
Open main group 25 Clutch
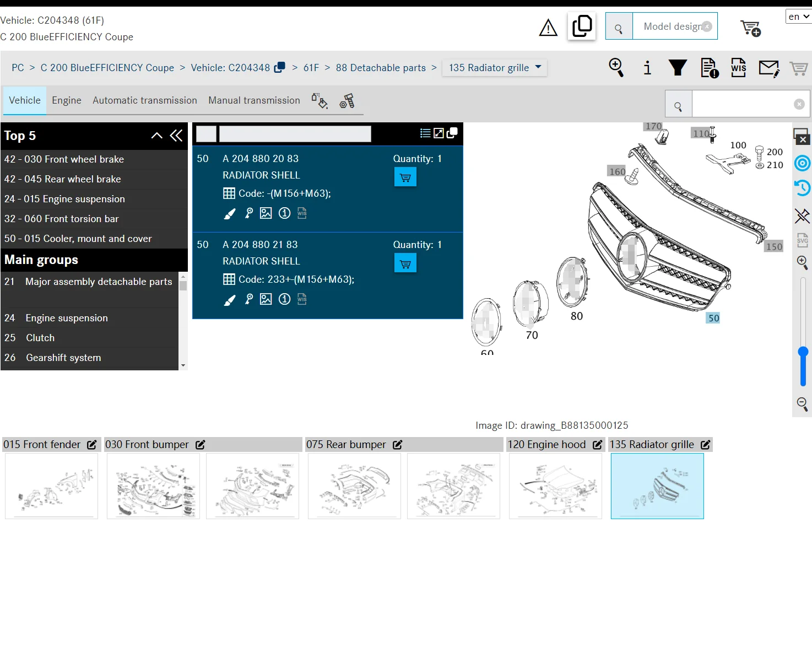pos(89,338)
